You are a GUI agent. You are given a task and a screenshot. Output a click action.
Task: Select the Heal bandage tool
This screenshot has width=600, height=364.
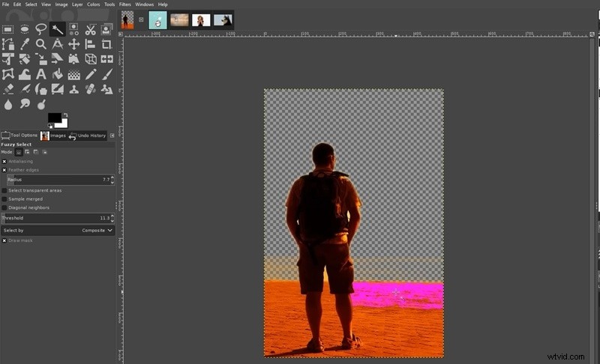[x=90, y=89]
